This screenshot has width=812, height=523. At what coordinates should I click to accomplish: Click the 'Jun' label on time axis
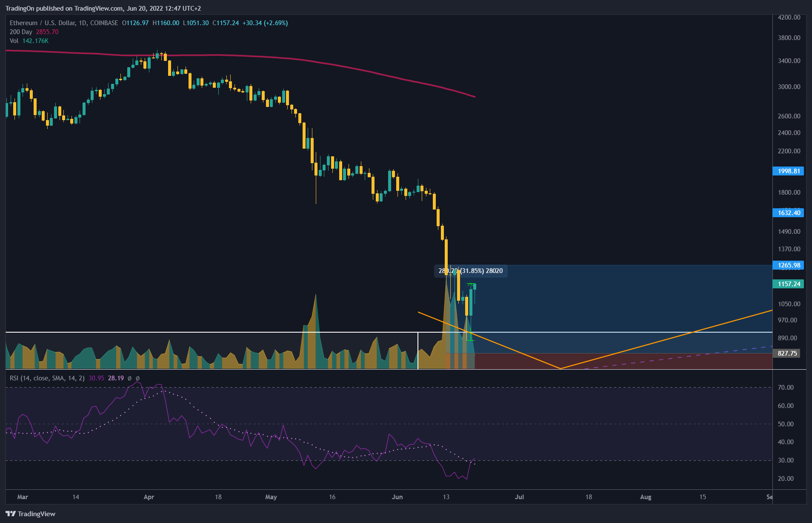coord(397,497)
